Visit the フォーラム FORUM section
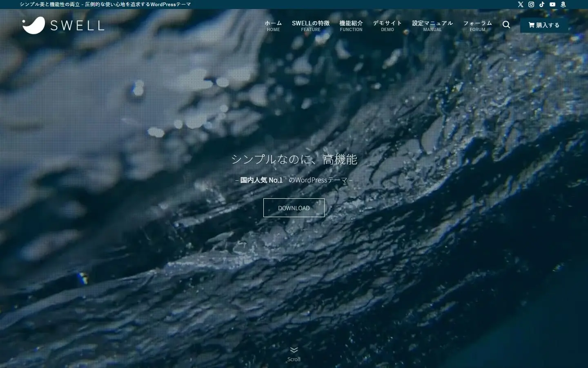Screen dimensions: 588x368 click(x=477, y=25)
